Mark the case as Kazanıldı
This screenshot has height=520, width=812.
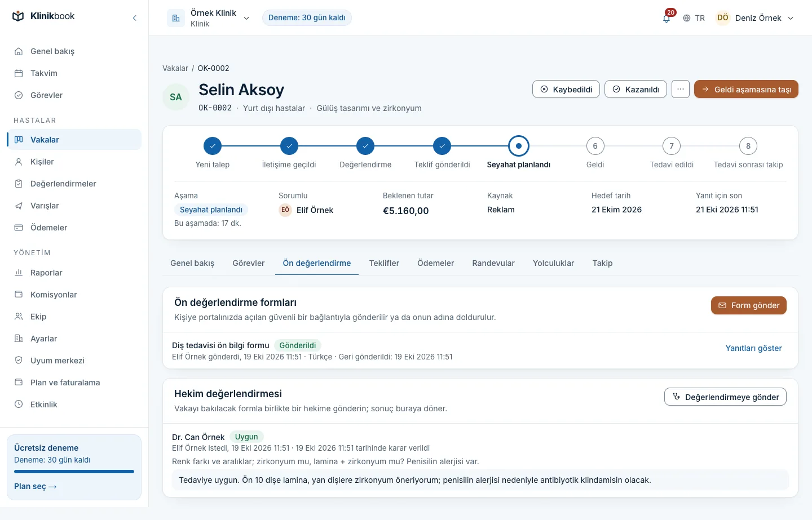click(636, 89)
